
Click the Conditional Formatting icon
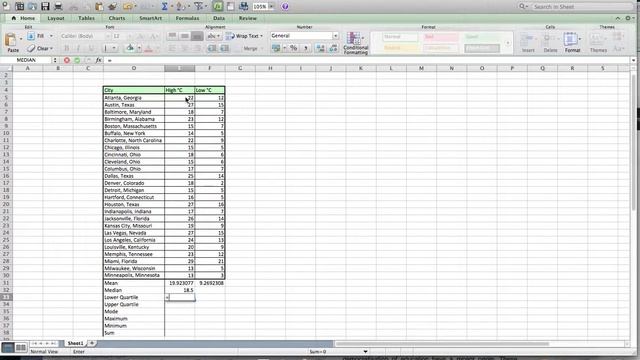click(355, 43)
